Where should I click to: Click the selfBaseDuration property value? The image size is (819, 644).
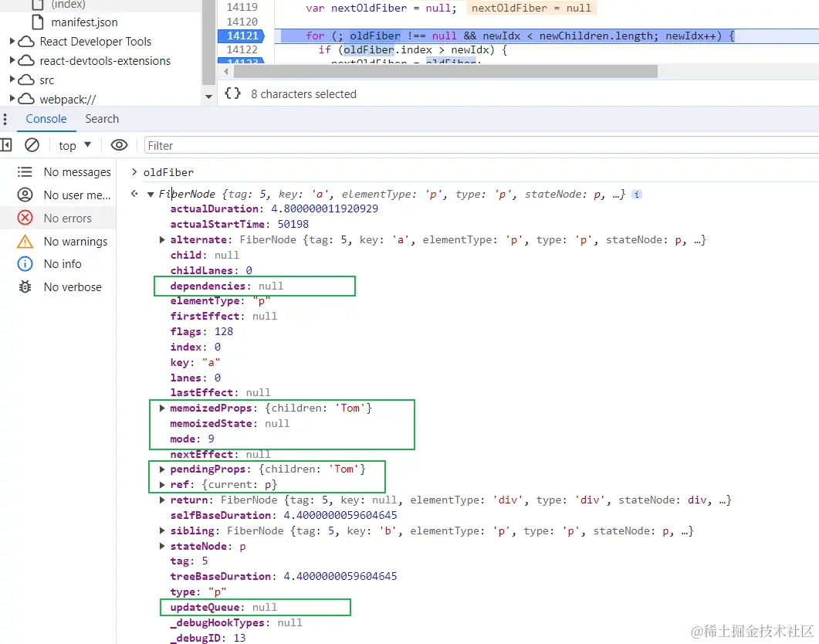(340, 516)
